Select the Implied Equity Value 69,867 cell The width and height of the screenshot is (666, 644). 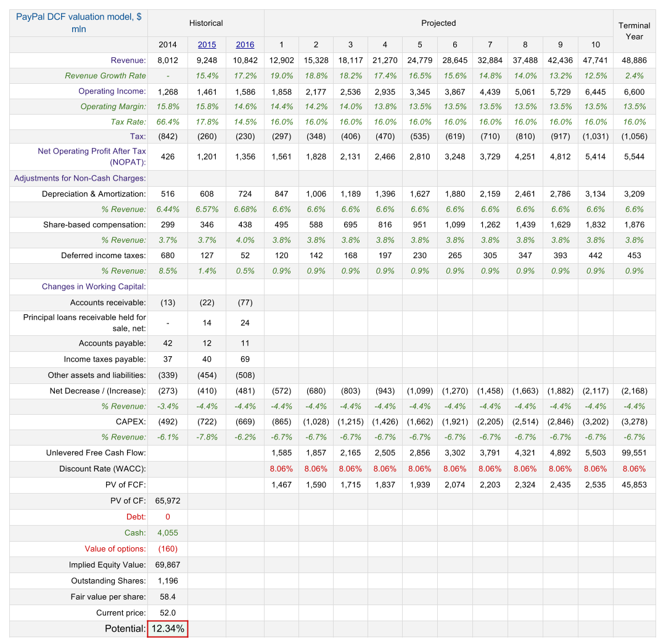point(168,565)
